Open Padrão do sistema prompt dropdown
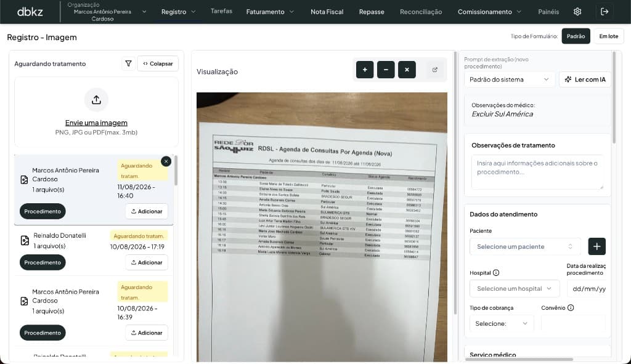 509,79
